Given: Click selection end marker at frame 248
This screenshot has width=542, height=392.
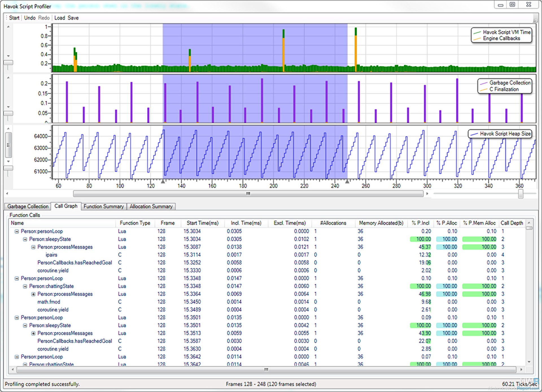Looking at the screenshot, I should click(x=347, y=181).
